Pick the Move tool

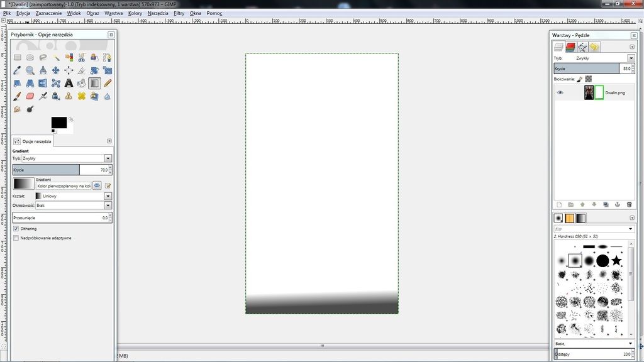tap(56, 70)
